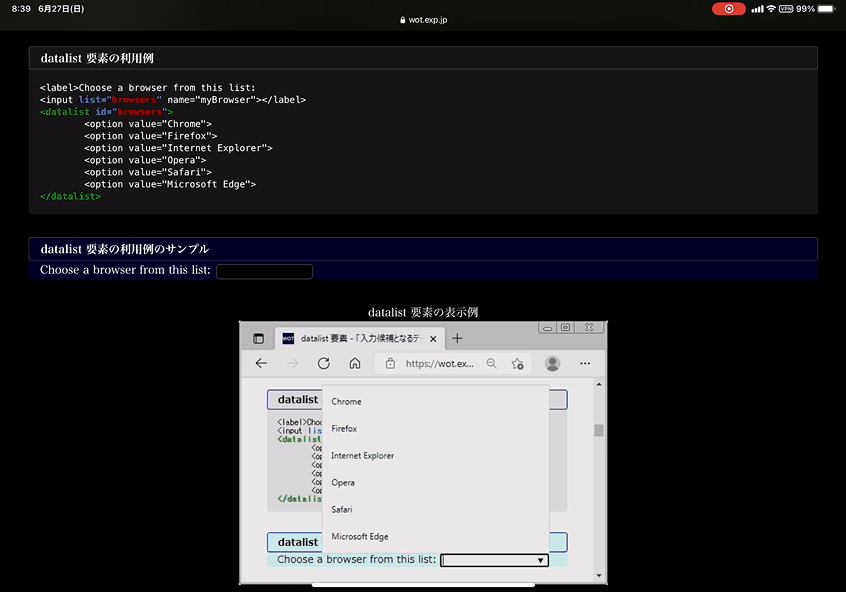The height and width of the screenshot is (592, 846).
Task: Click the scrollbar thumb in the Edge screenshot
Action: click(599, 430)
